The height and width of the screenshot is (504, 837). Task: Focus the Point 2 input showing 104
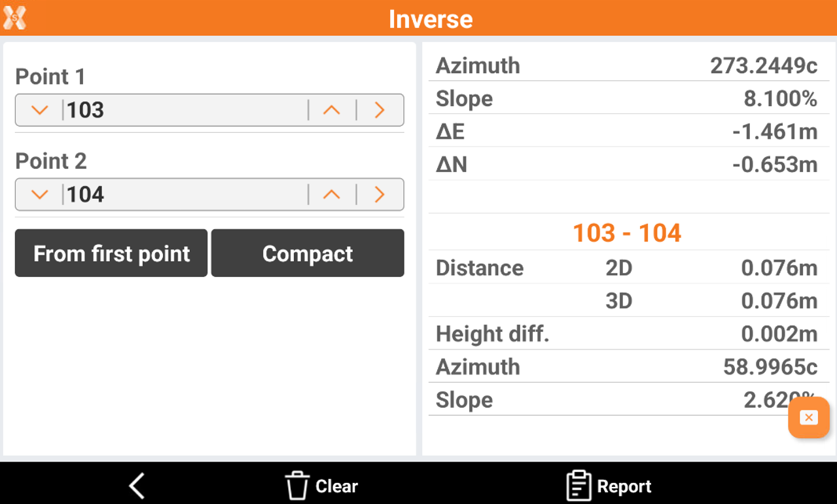[x=183, y=194]
